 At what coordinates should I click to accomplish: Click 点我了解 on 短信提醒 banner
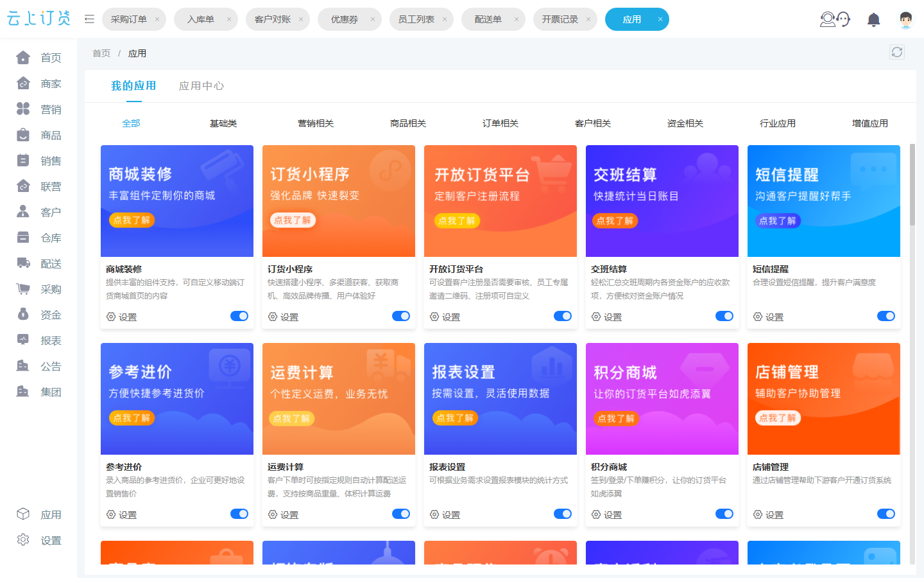[x=778, y=221]
